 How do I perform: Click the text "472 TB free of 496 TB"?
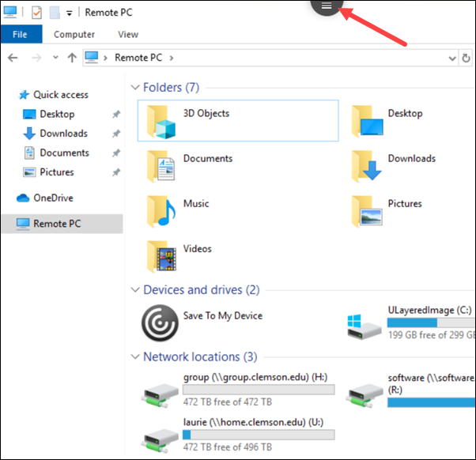(228, 447)
